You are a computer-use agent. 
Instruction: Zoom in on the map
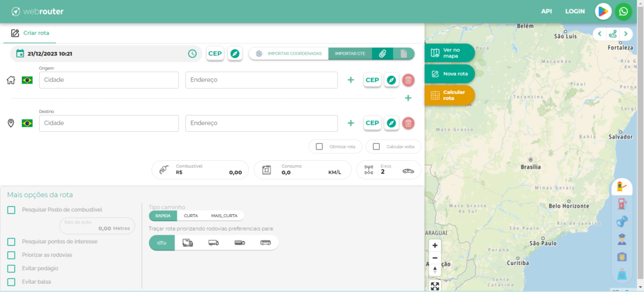[x=435, y=246]
